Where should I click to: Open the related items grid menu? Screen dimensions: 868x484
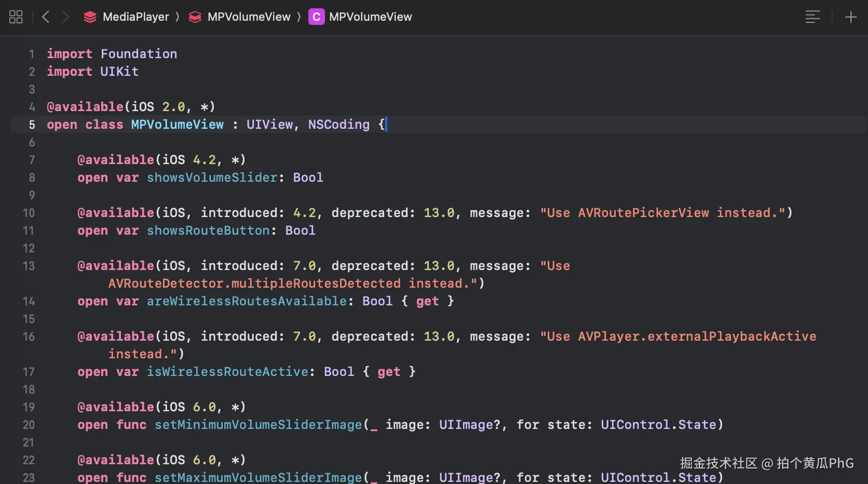pyautogui.click(x=16, y=17)
